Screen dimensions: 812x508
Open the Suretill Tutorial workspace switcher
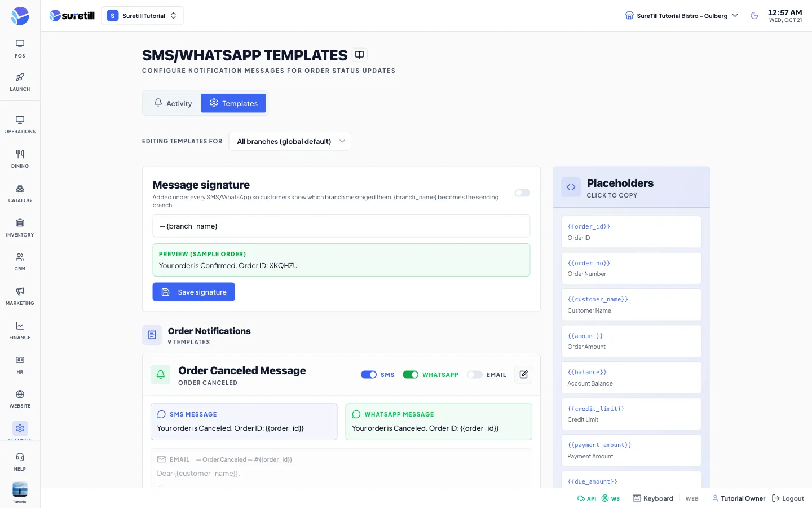coord(142,16)
